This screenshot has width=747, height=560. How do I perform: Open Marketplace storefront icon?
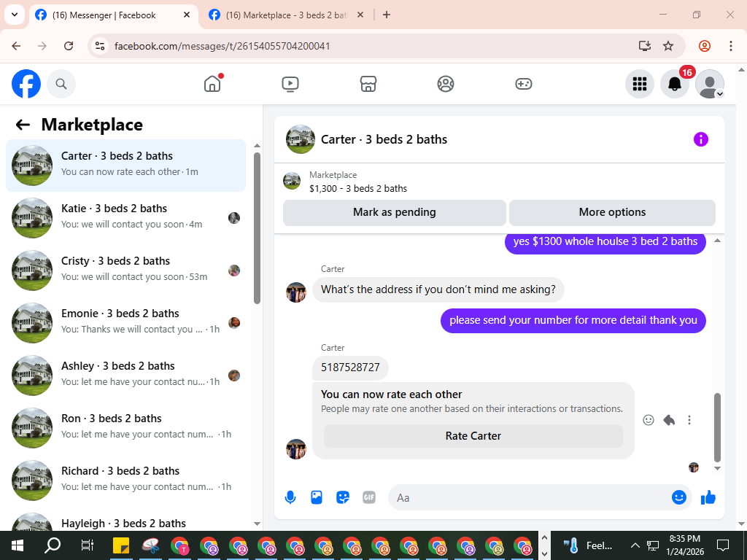point(368,84)
